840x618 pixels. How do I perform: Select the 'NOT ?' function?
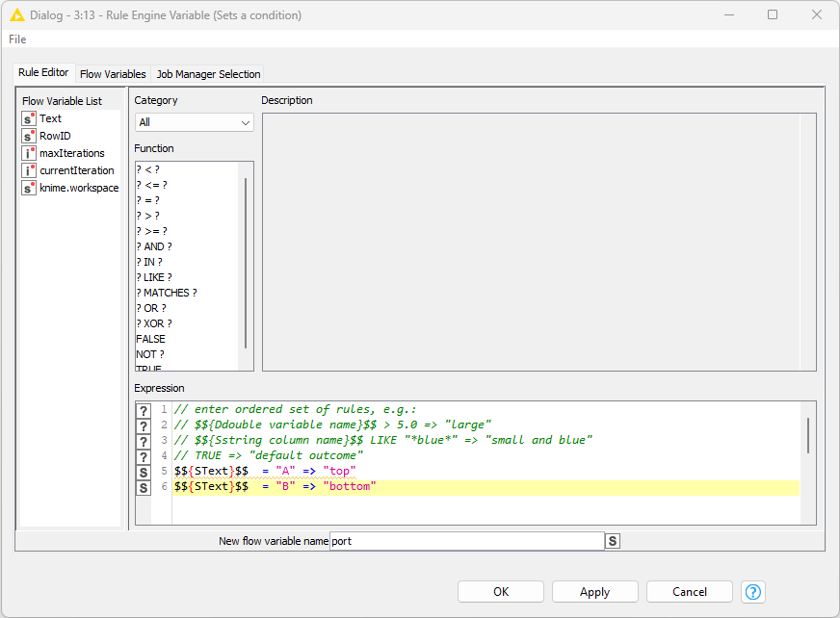150,354
